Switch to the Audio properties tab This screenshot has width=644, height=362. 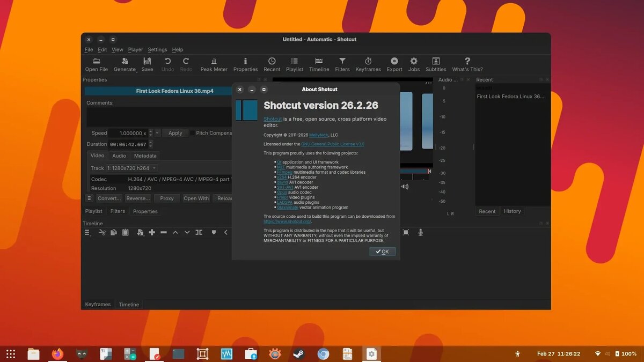119,156
